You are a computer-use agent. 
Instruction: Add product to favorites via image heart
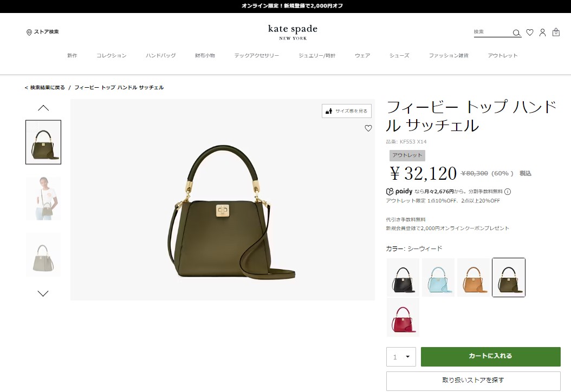click(x=368, y=128)
